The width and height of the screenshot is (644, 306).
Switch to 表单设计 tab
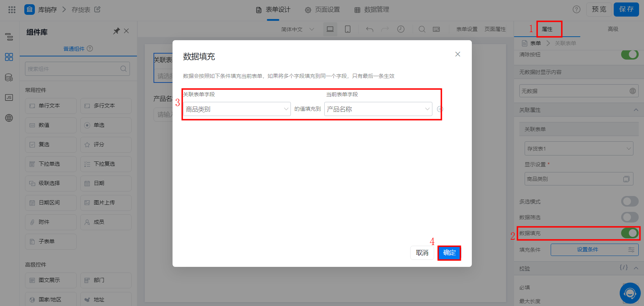[273, 10]
